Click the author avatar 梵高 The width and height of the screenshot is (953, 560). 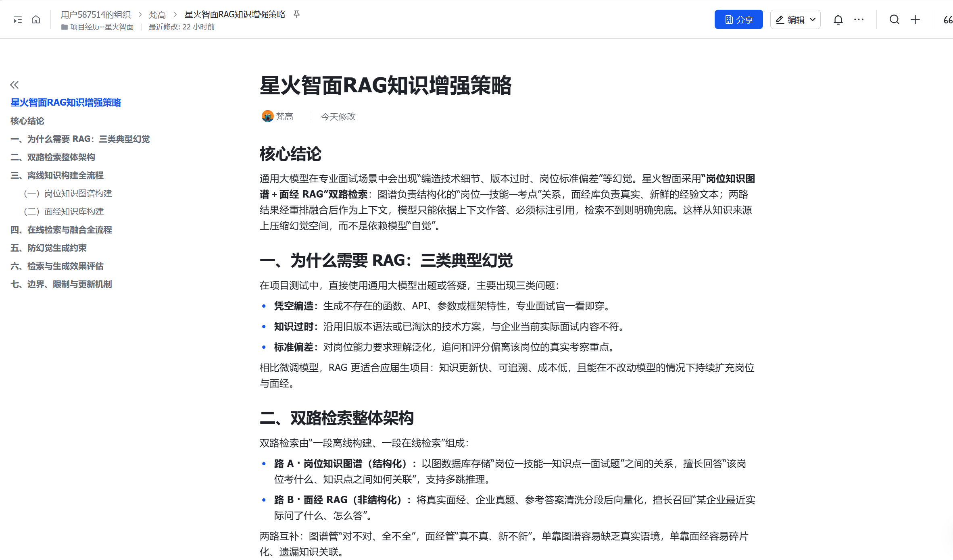click(267, 116)
